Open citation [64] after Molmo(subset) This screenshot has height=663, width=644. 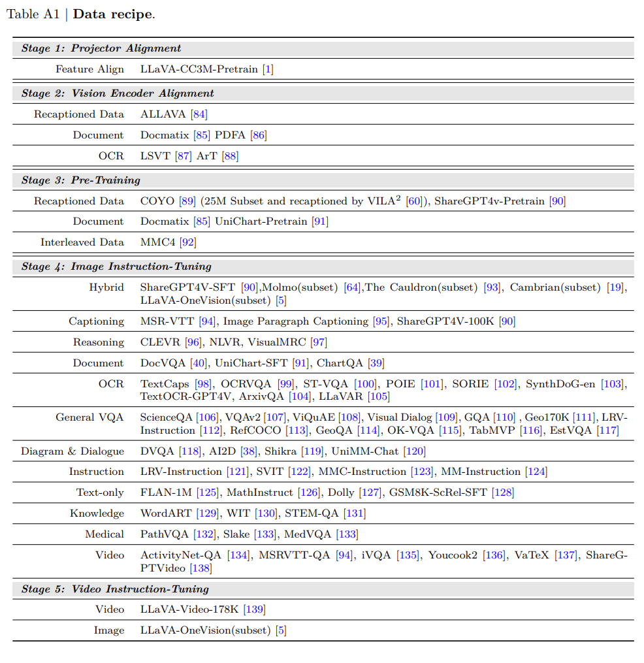click(352, 287)
